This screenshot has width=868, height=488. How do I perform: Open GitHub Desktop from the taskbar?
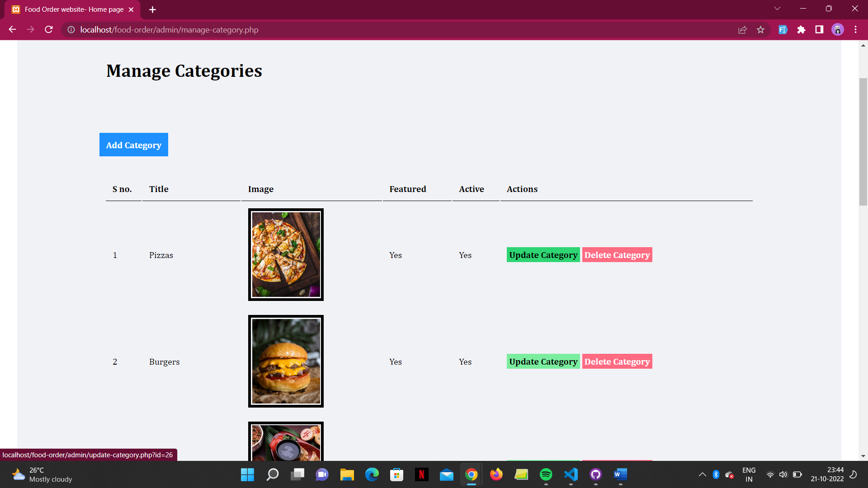tap(595, 475)
